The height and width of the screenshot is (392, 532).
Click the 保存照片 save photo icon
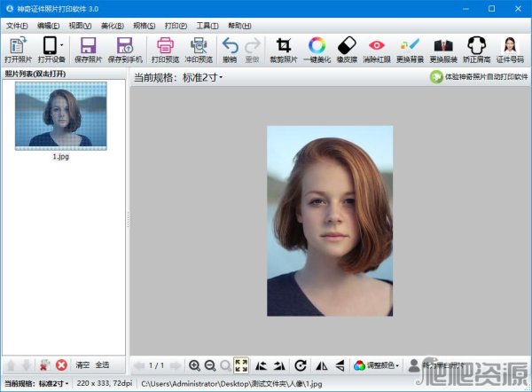tap(88, 46)
